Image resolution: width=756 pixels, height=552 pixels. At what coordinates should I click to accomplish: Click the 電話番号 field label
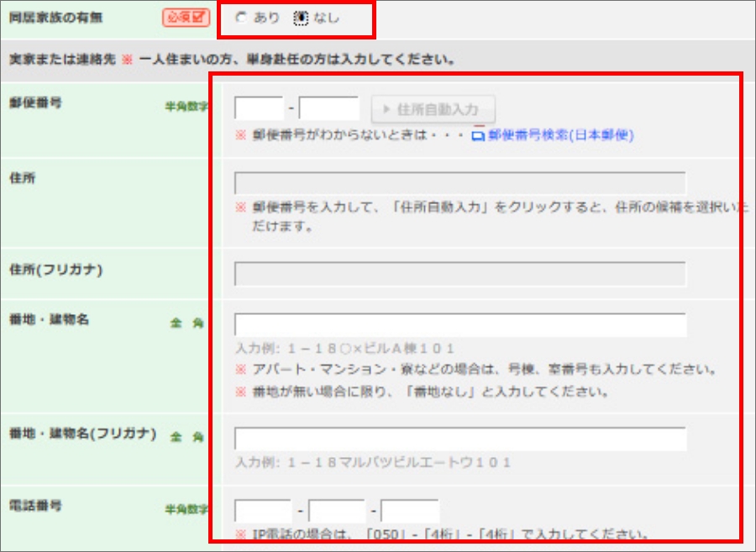[35, 506]
